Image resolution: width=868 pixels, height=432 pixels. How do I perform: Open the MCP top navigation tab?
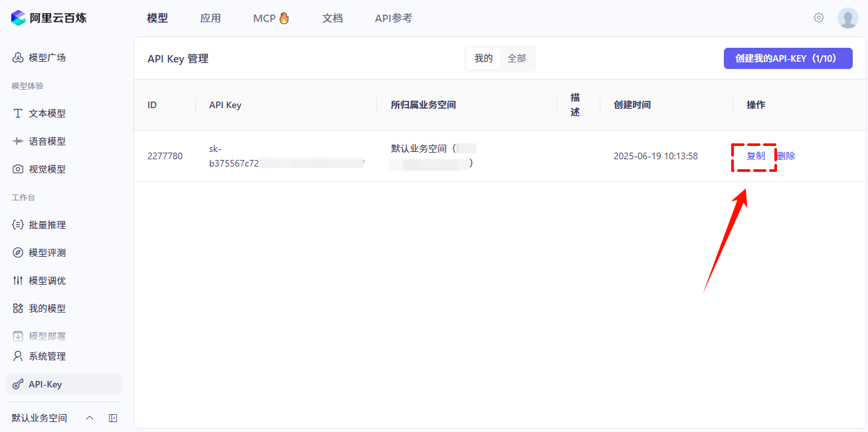click(x=271, y=18)
